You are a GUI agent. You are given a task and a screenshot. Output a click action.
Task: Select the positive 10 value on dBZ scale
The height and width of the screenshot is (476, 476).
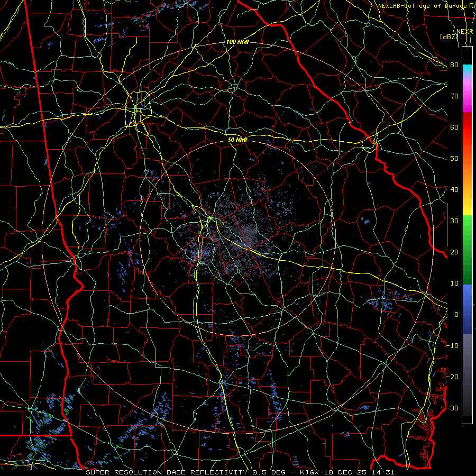coord(454,283)
